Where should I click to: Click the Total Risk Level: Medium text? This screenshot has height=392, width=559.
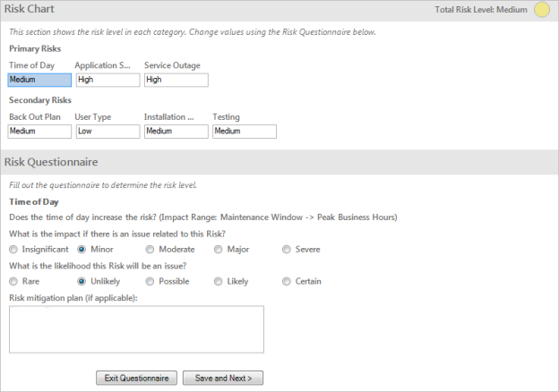pos(481,10)
